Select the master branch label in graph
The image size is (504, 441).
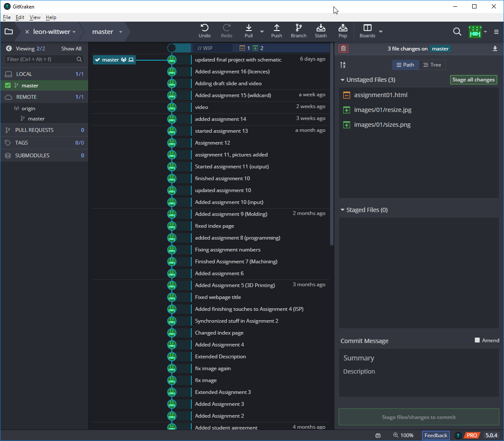click(x=114, y=60)
